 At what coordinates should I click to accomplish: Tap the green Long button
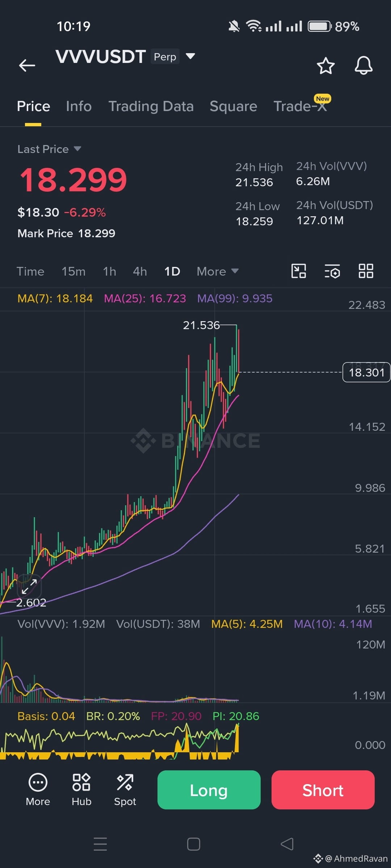pos(209,790)
